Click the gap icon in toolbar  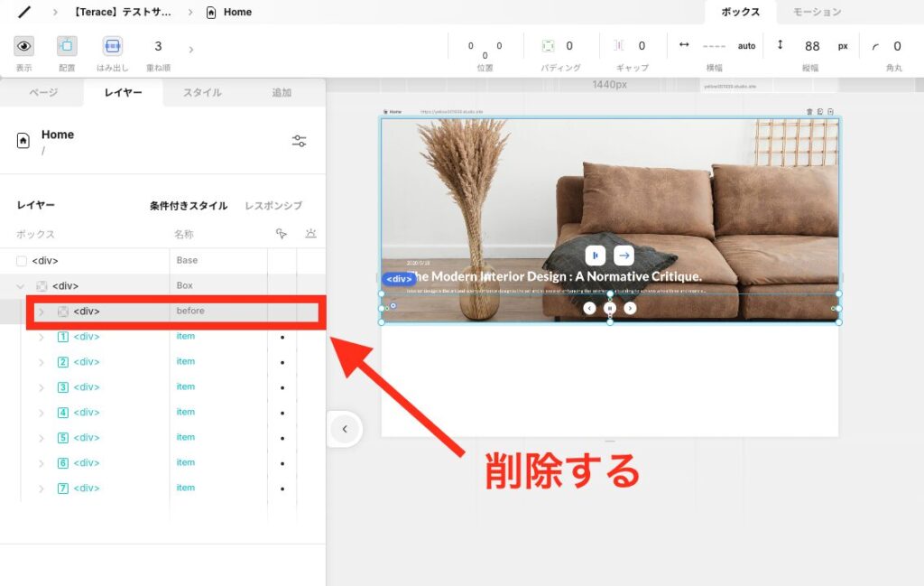coord(619,46)
